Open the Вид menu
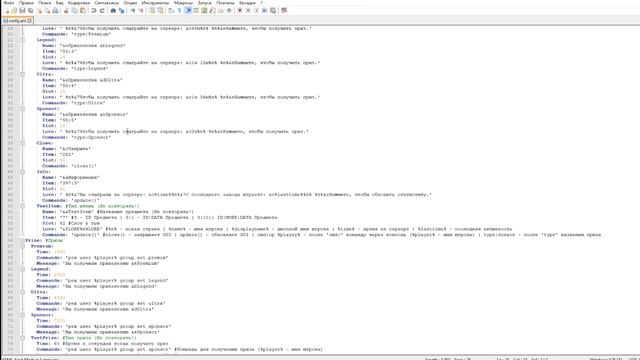This screenshot has height=360, width=640. [x=60, y=3]
